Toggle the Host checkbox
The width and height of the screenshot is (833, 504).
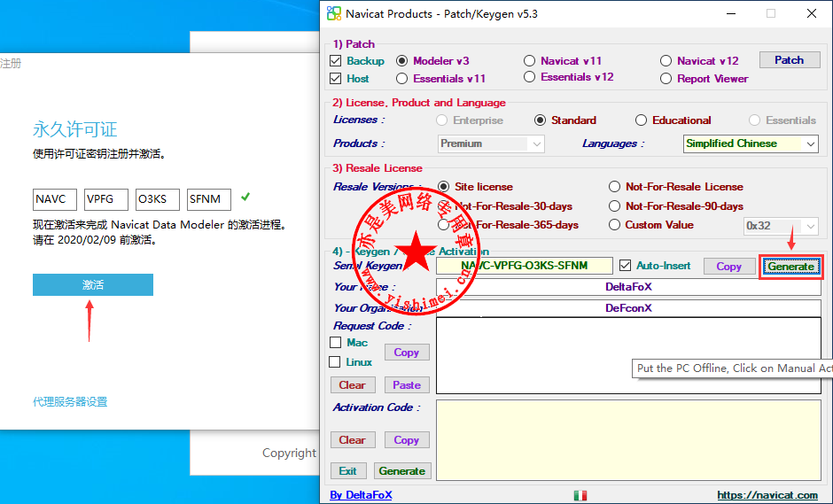click(335, 79)
